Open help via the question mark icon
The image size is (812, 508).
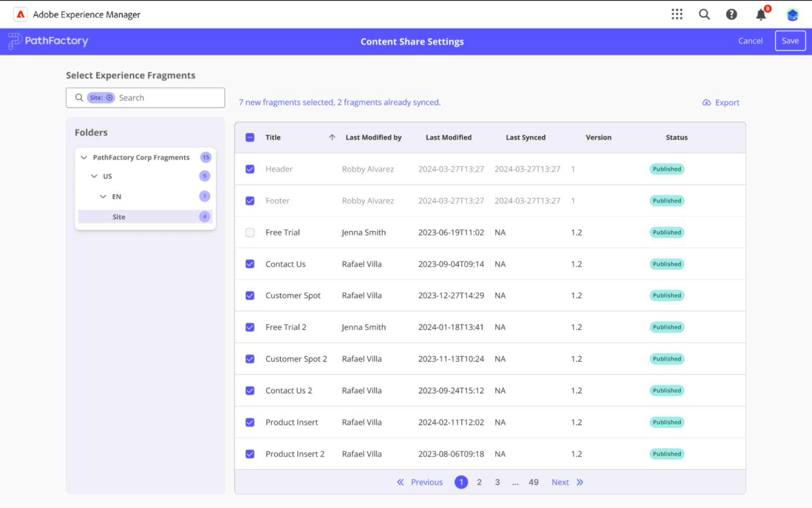click(732, 14)
